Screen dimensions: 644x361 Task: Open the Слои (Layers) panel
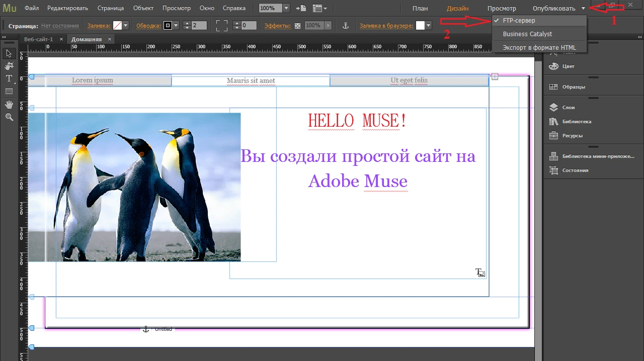pyautogui.click(x=569, y=107)
